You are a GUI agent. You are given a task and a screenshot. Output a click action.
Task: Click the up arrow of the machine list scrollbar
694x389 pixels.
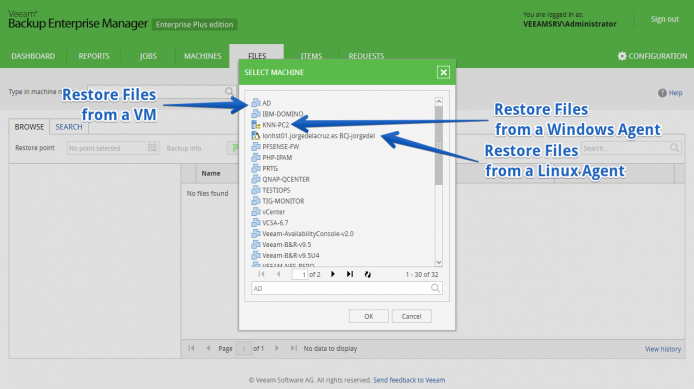point(439,102)
